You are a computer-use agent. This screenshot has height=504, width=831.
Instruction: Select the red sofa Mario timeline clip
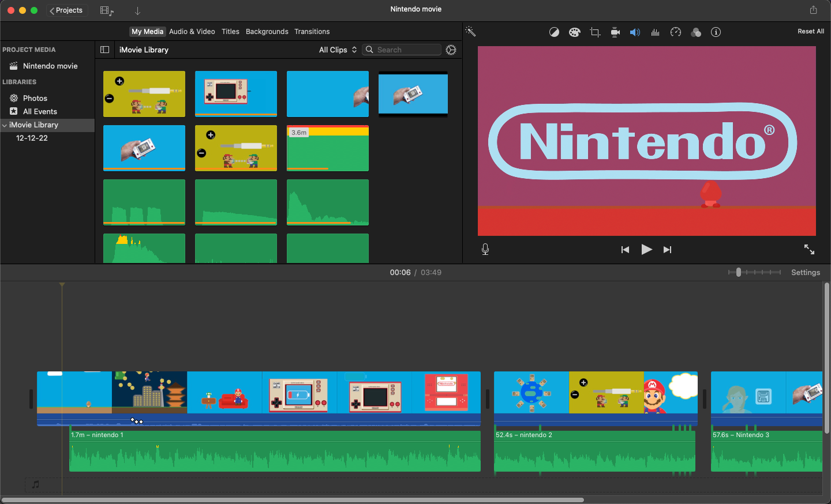coord(224,392)
